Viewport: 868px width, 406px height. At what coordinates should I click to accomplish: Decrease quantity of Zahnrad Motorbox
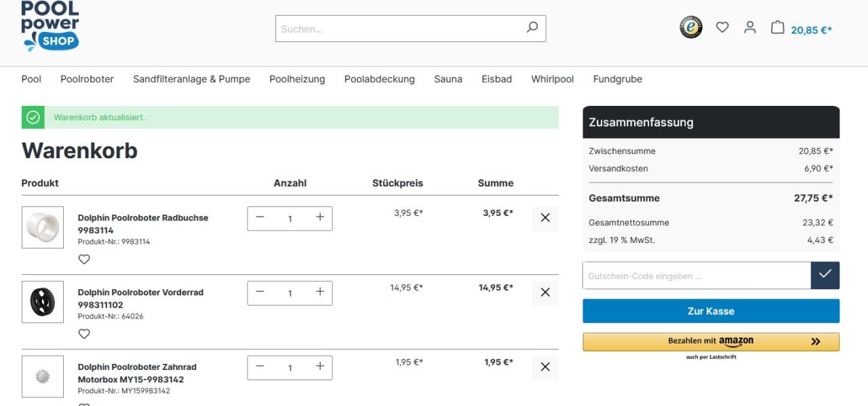[x=260, y=367]
